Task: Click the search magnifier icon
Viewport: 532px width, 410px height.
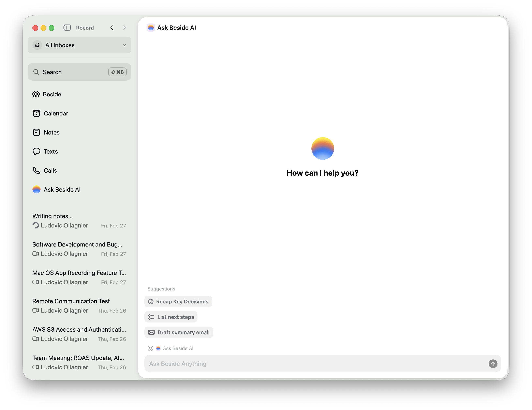Action: tap(36, 72)
